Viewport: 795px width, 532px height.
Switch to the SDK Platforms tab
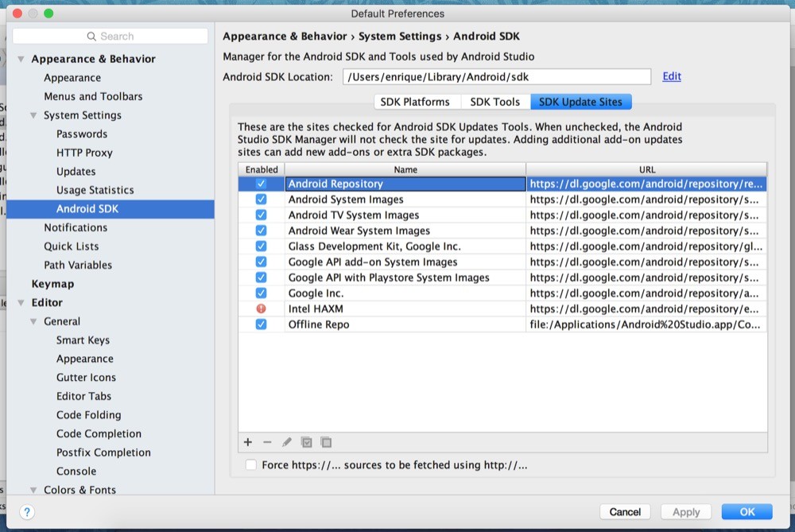tap(416, 101)
